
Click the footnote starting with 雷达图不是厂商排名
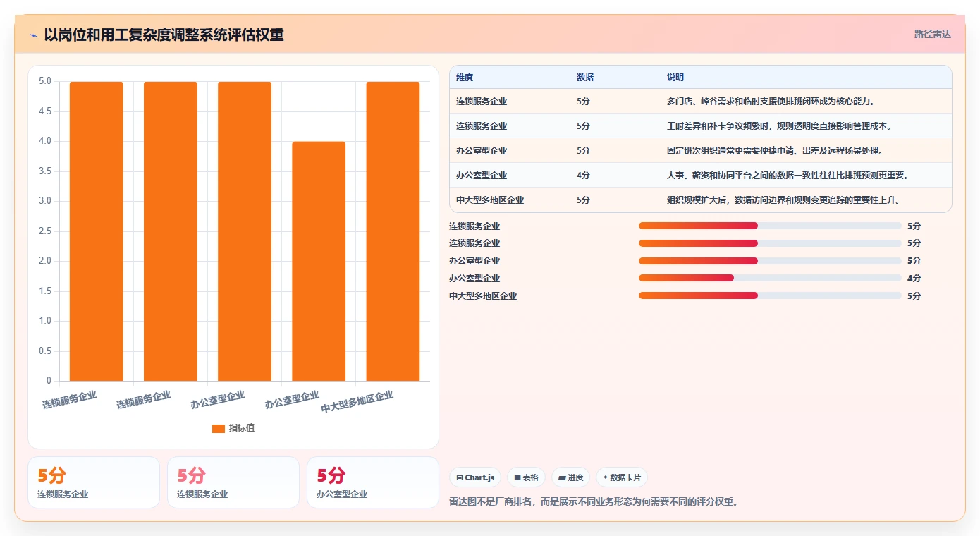(594, 502)
